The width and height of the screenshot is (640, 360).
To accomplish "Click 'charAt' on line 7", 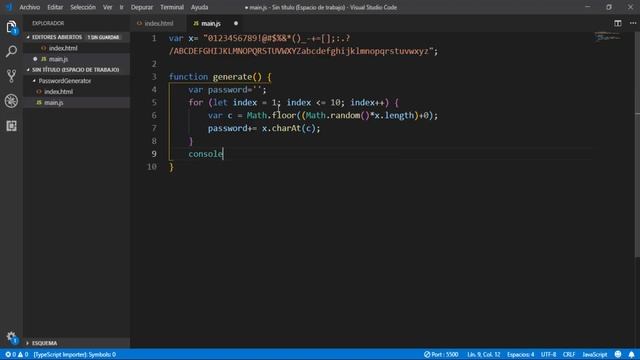I will coord(286,128).
